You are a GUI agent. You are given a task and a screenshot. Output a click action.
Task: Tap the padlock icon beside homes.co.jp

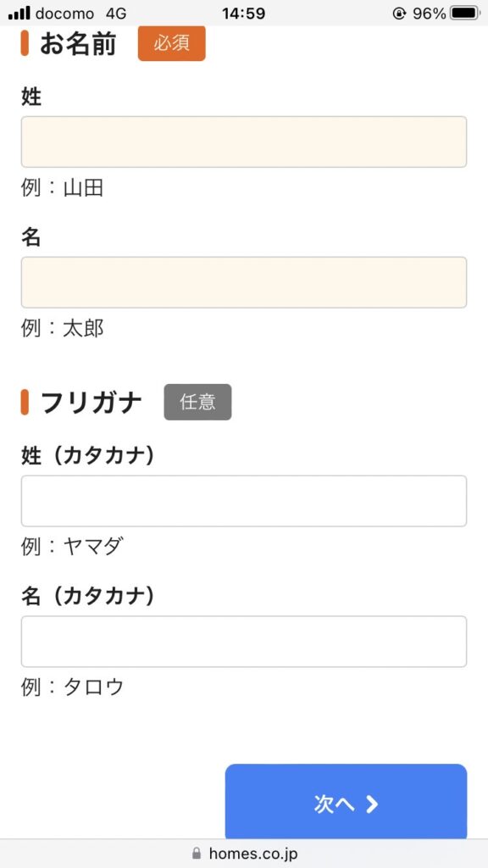point(197,853)
